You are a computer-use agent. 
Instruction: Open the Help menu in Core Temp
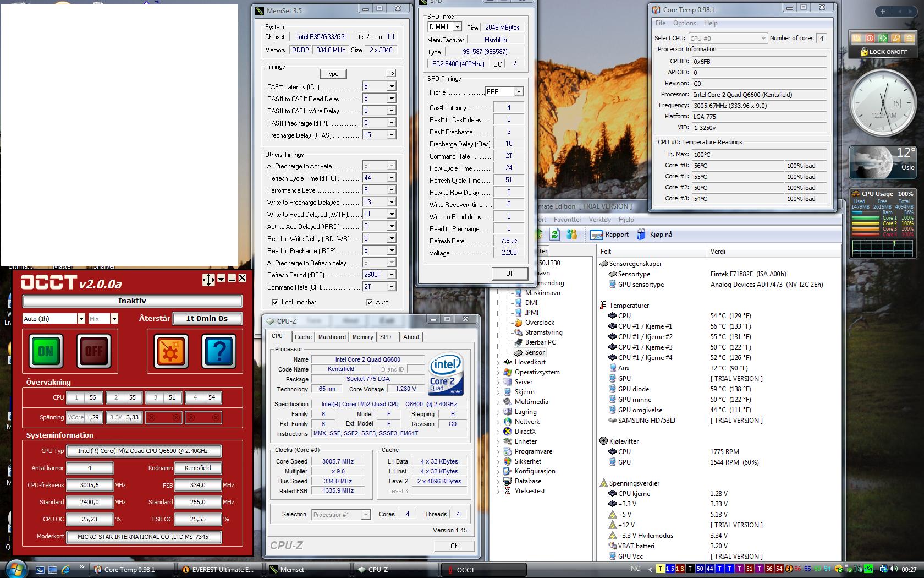coord(711,23)
